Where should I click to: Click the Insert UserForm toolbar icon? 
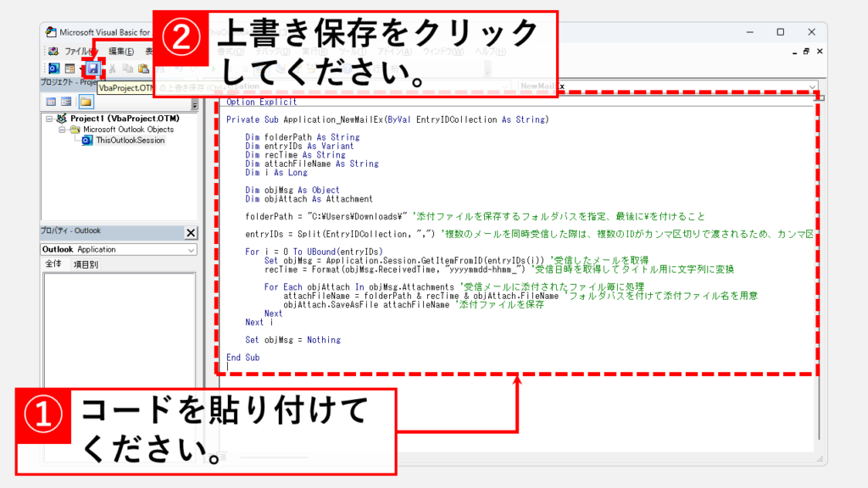pyautogui.click(x=70, y=69)
